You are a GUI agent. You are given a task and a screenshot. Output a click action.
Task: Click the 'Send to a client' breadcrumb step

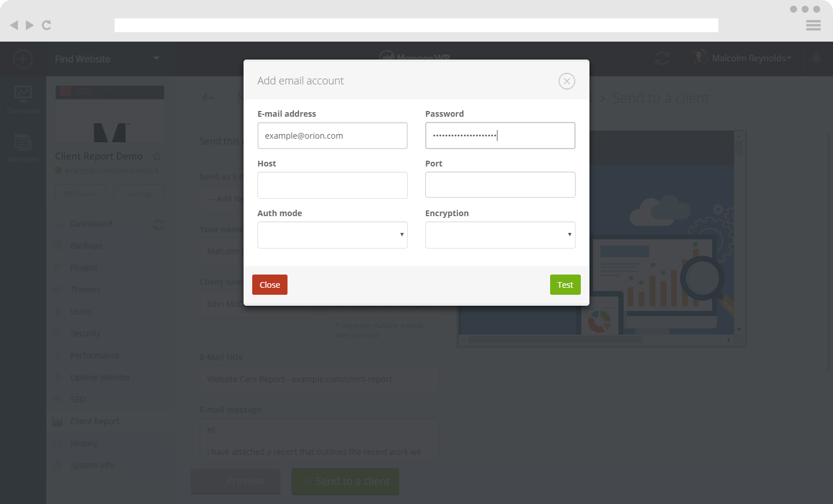pyautogui.click(x=660, y=98)
